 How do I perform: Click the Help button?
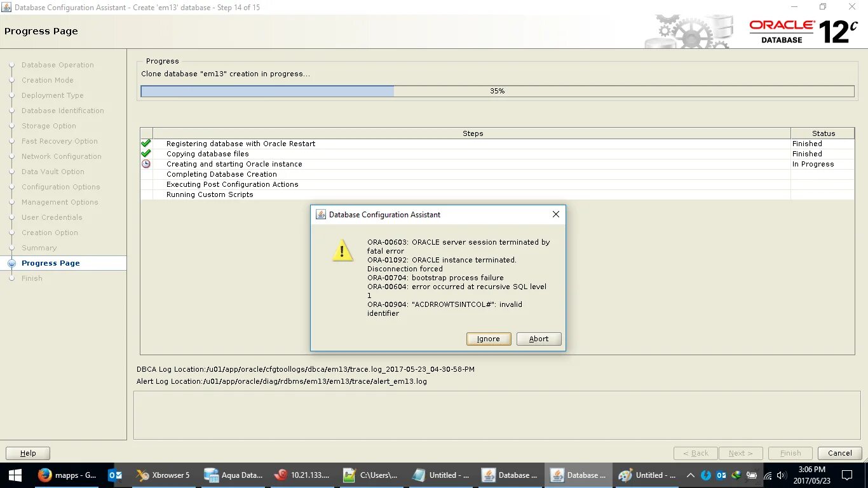coord(28,453)
